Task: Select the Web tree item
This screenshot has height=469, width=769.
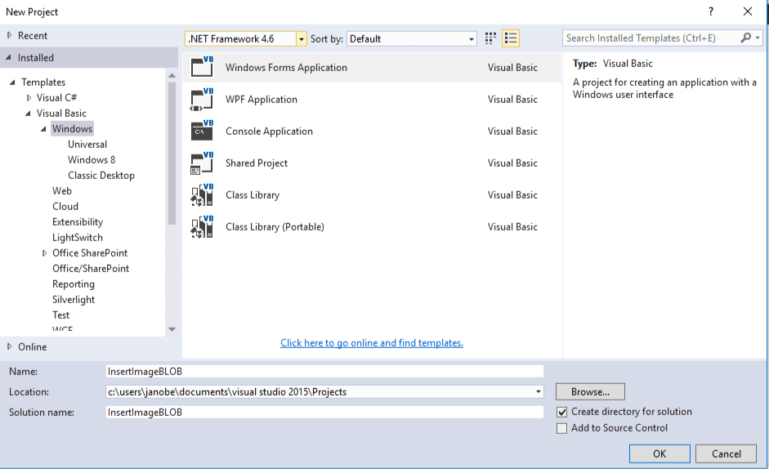Action: 62,191
